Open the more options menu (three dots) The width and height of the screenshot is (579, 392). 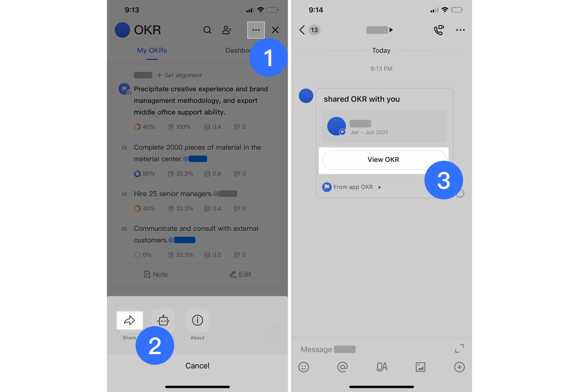point(256,30)
